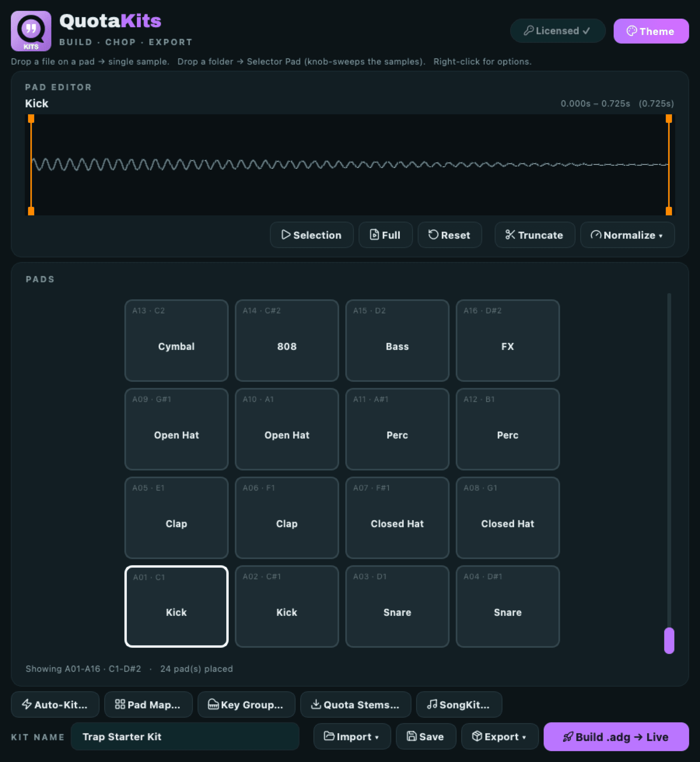
Task: Select the A10 Open Hat pad
Action: [287, 429]
